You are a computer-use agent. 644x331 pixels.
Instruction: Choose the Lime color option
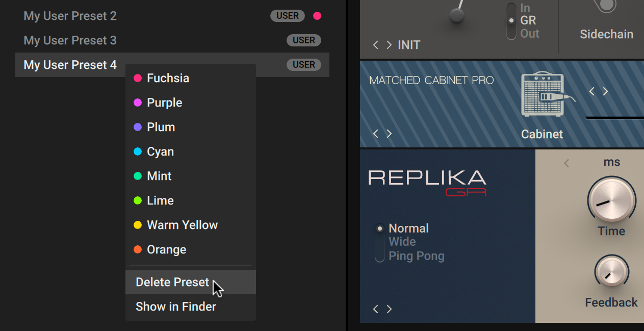tap(138, 200)
